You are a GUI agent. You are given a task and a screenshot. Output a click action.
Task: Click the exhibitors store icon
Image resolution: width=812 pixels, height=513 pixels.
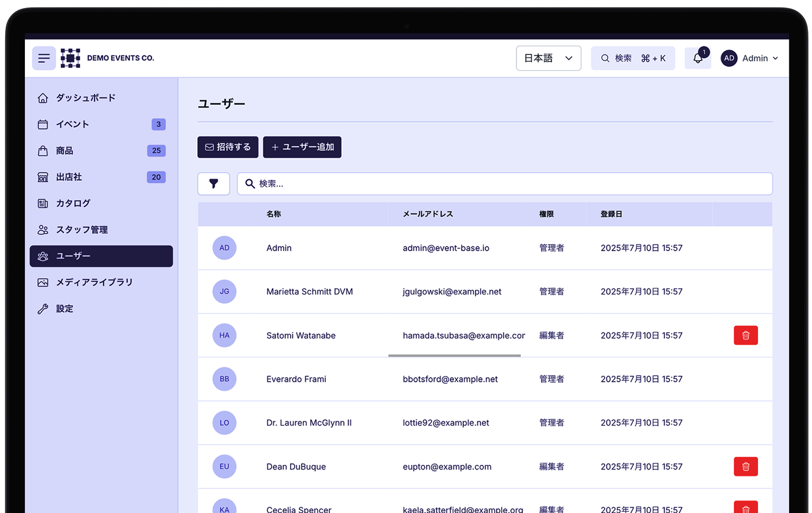tap(43, 177)
